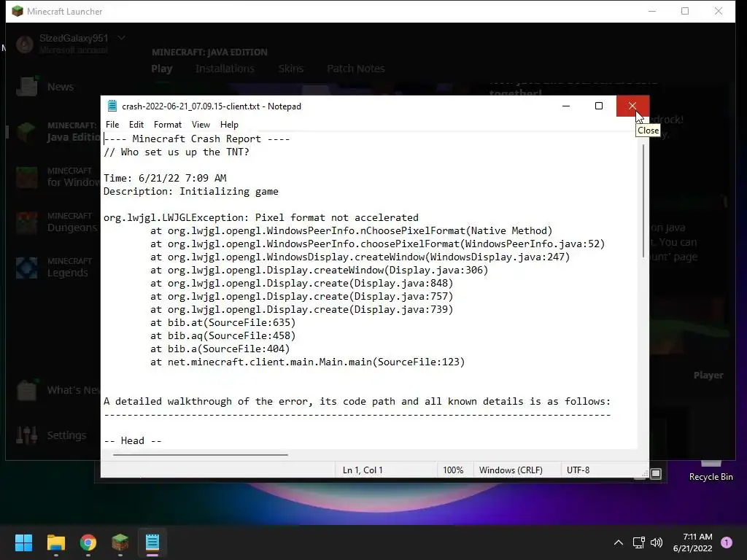Click the 'bib.a(SourceFile:404)' line
The height and width of the screenshot is (560, 747).
220,349
